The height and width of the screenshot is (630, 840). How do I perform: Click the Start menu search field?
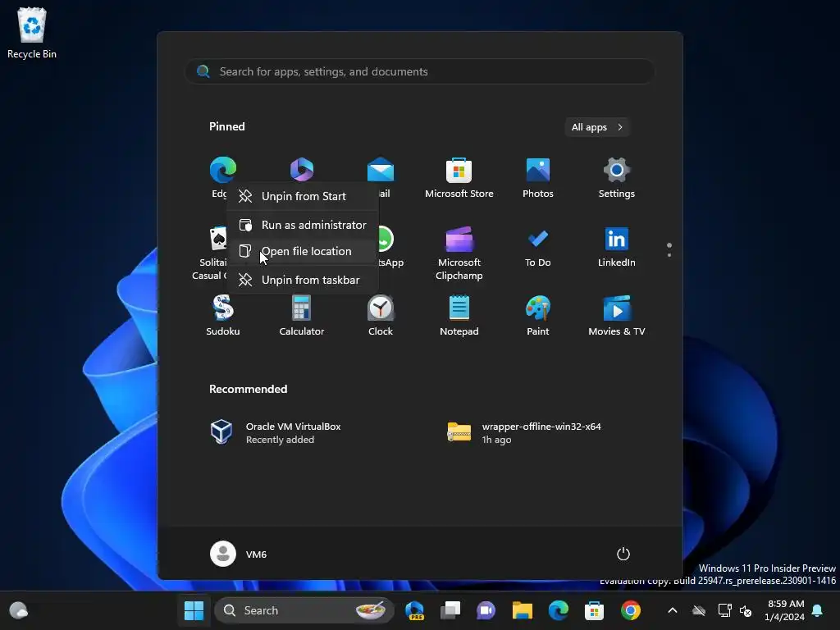(419, 71)
